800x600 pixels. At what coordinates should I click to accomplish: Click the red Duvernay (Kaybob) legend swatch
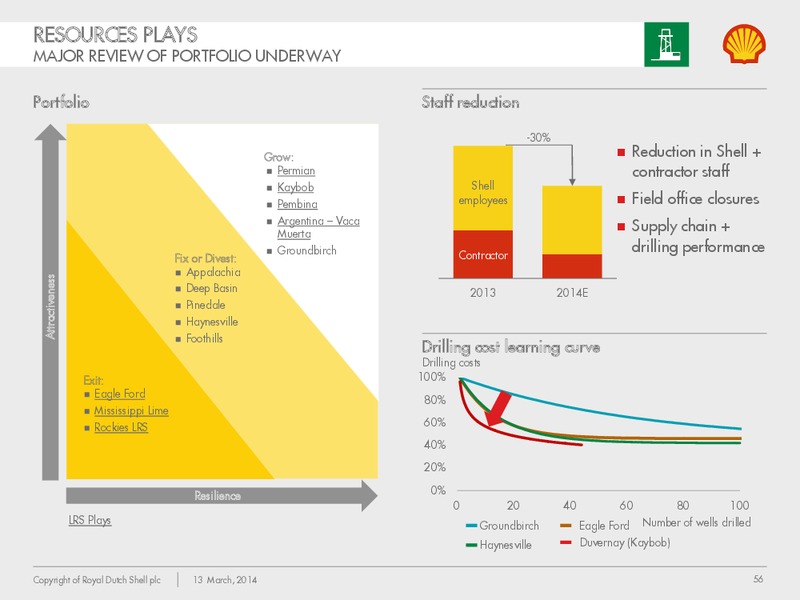click(566, 542)
